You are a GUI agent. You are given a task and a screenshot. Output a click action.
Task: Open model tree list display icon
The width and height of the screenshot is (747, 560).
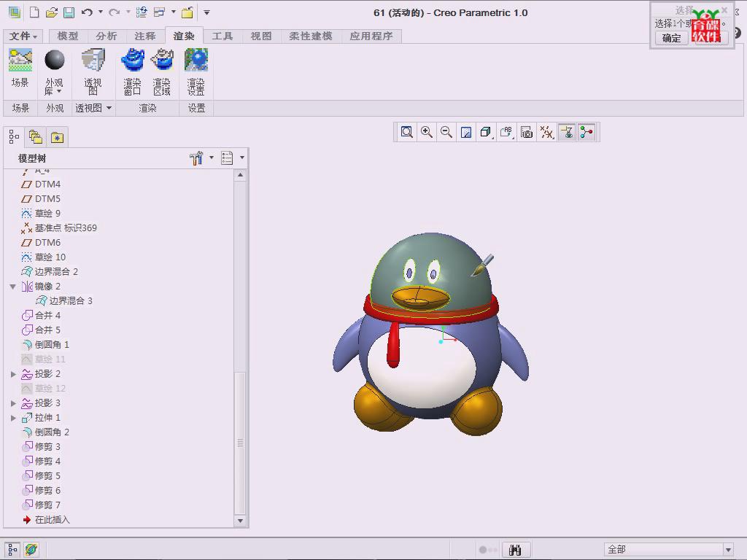point(227,157)
